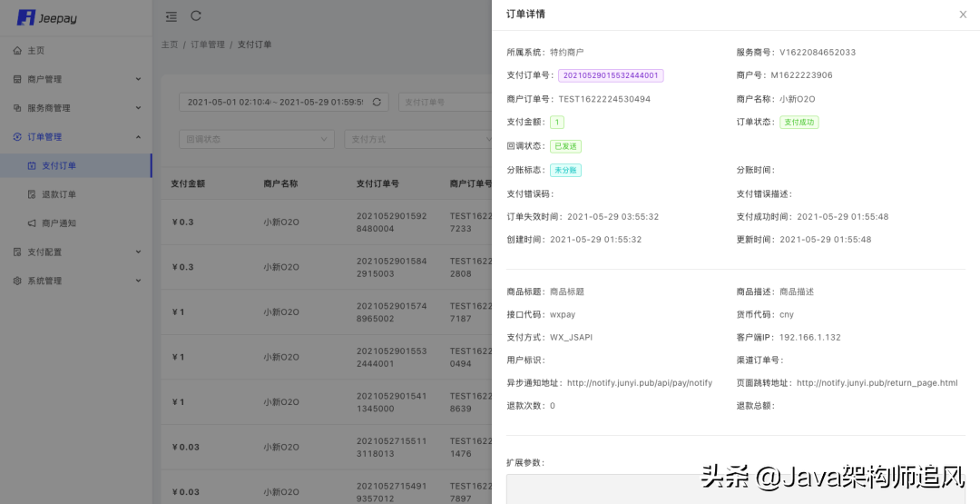
Task: Click order number 20210529015748965002 in table
Action: [391, 312]
